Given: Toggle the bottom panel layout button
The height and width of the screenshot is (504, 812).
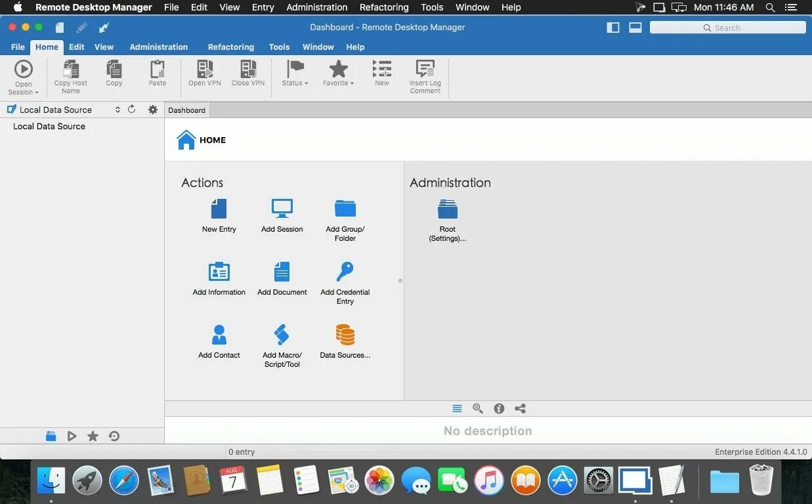Looking at the screenshot, I should tap(635, 28).
